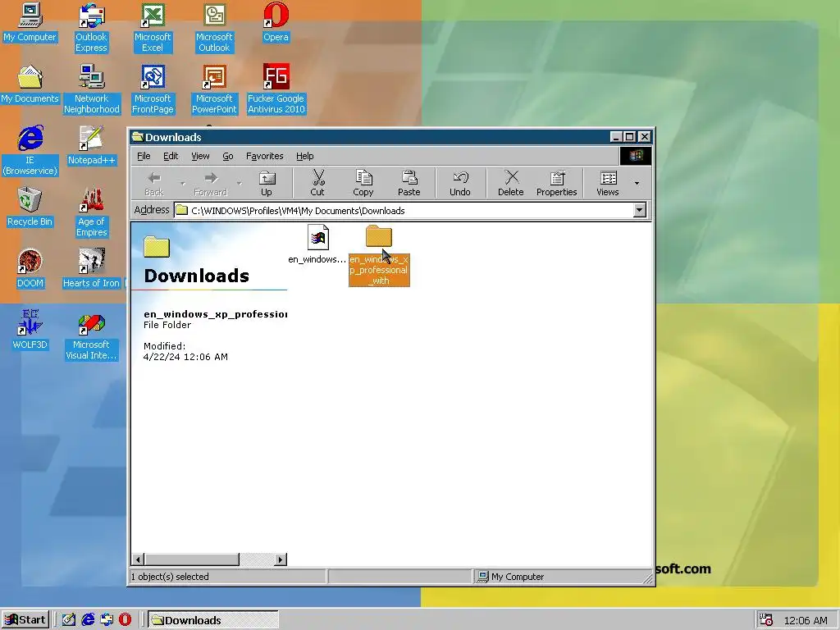Select the en_windows_xp_professional folder
The width and height of the screenshot is (840, 630).
(x=379, y=256)
